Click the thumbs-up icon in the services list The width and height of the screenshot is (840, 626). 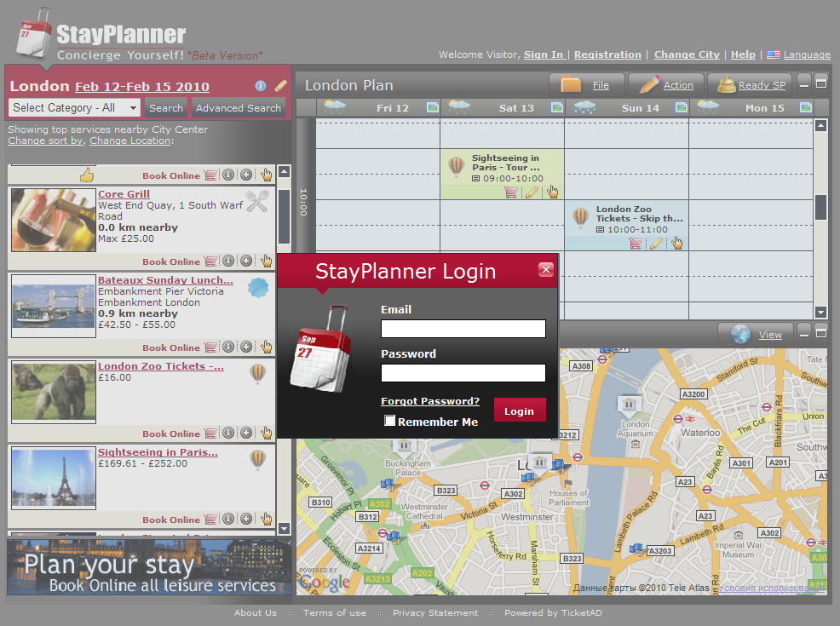tap(87, 175)
